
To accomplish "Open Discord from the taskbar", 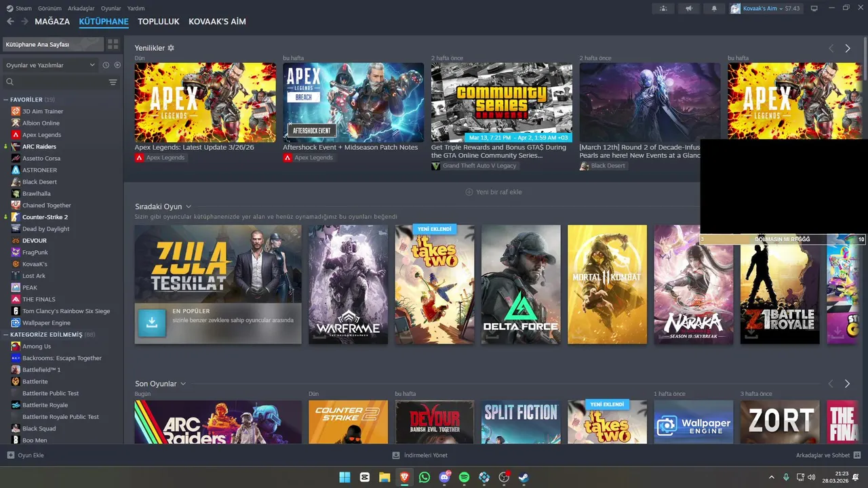I will [445, 477].
